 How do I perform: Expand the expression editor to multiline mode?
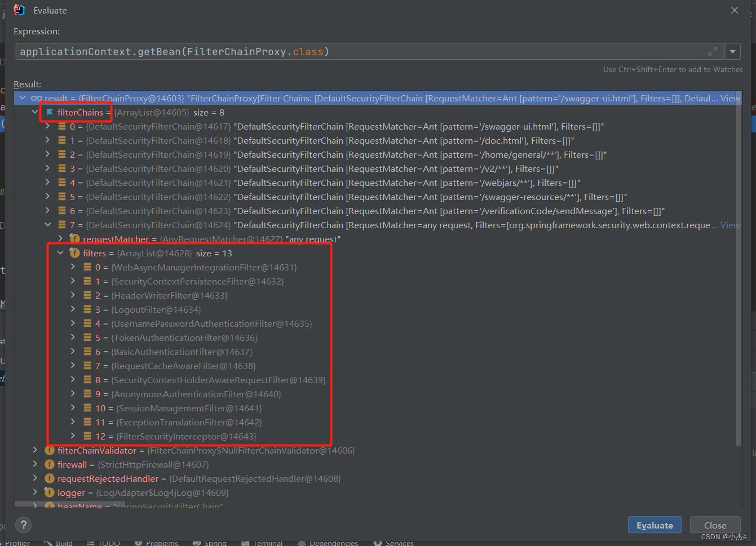point(713,51)
